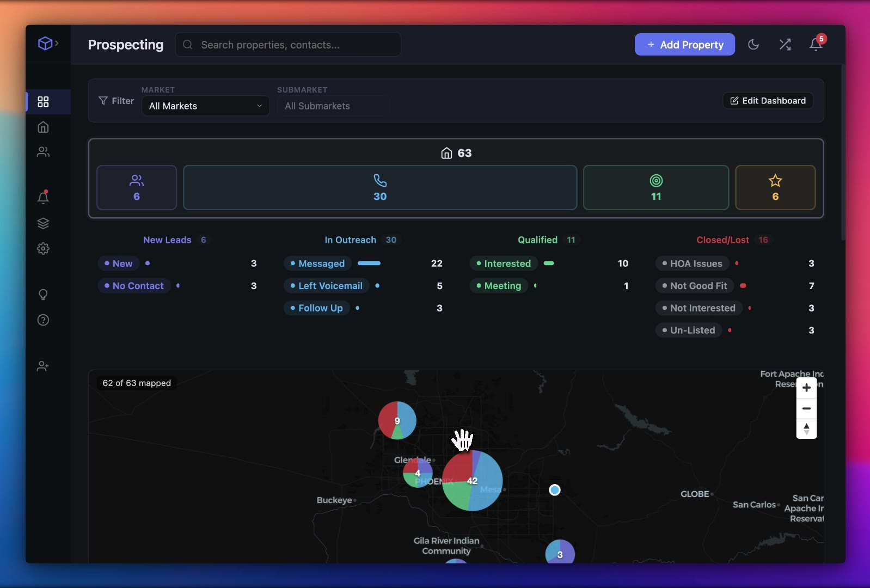Click the Closed/Lost badge count 16
This screenshot has height=588, width=870.
(763, 240)
